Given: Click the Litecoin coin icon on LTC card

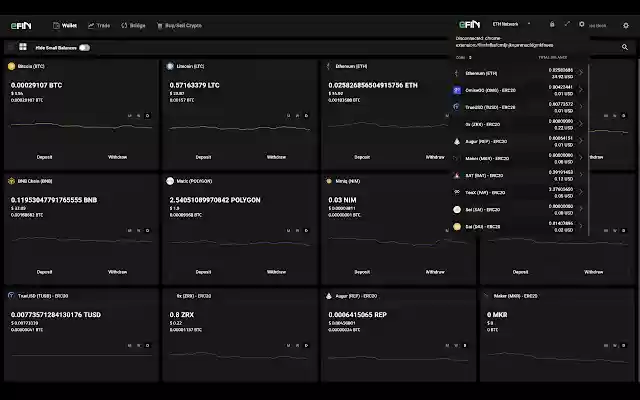Looking at the screenshot, I should point(170,66).
